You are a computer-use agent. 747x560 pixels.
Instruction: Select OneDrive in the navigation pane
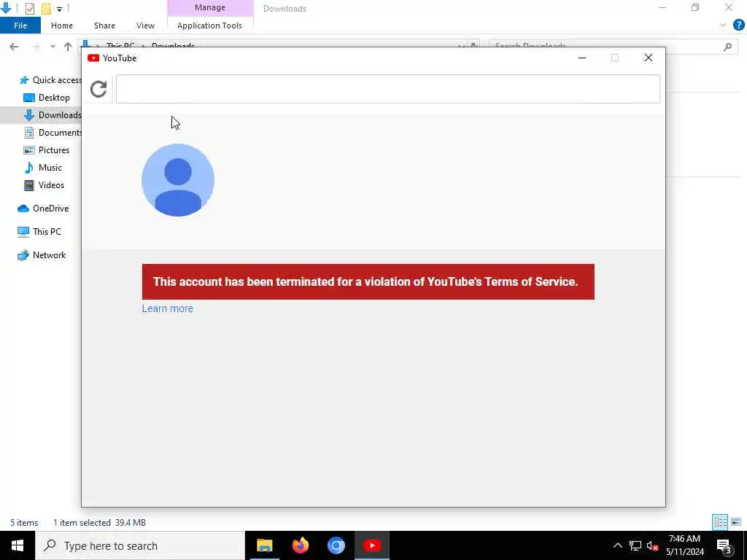pos(43,209)
